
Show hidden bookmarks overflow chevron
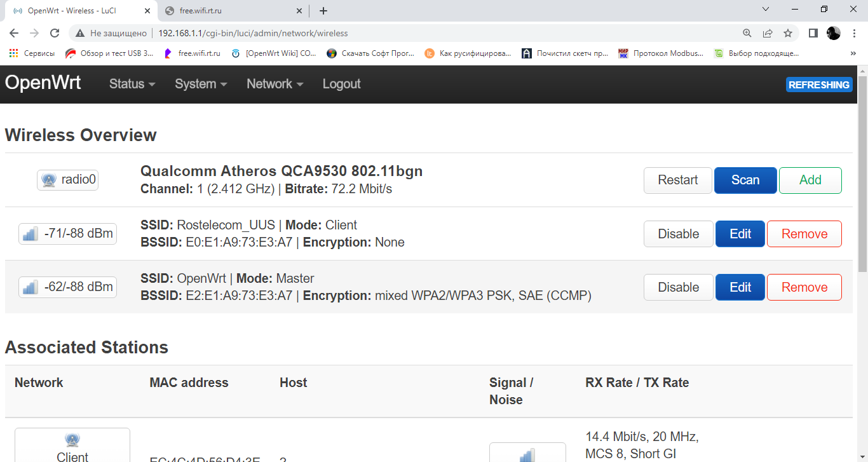(x=853, y=53)
